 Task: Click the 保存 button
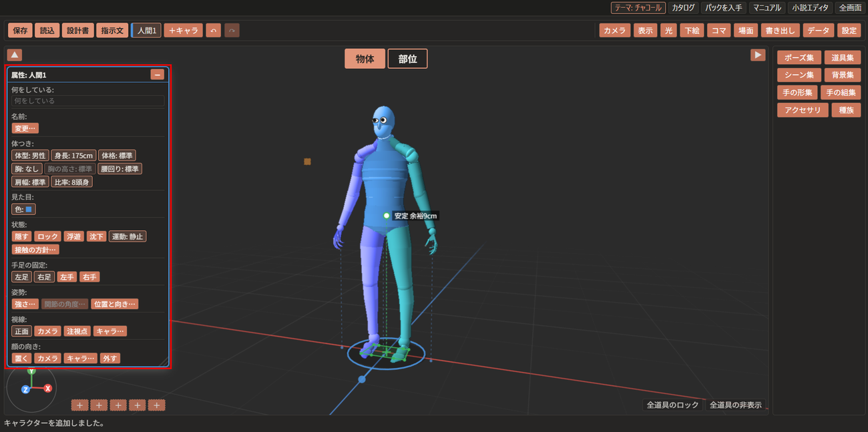20,30
